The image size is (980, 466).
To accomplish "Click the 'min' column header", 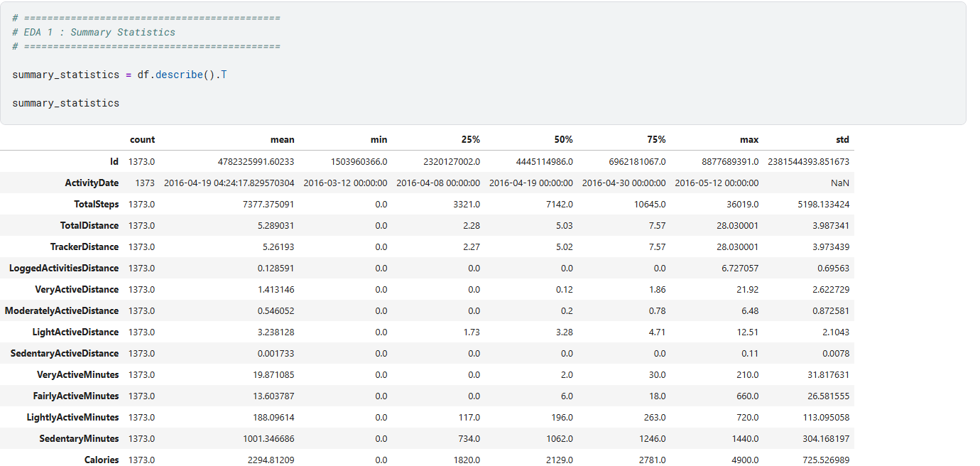I will click(x=379, y=140).
